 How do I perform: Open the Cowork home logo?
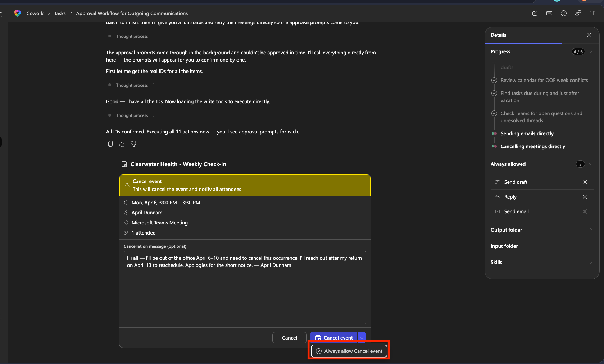[x=18, y=13]
